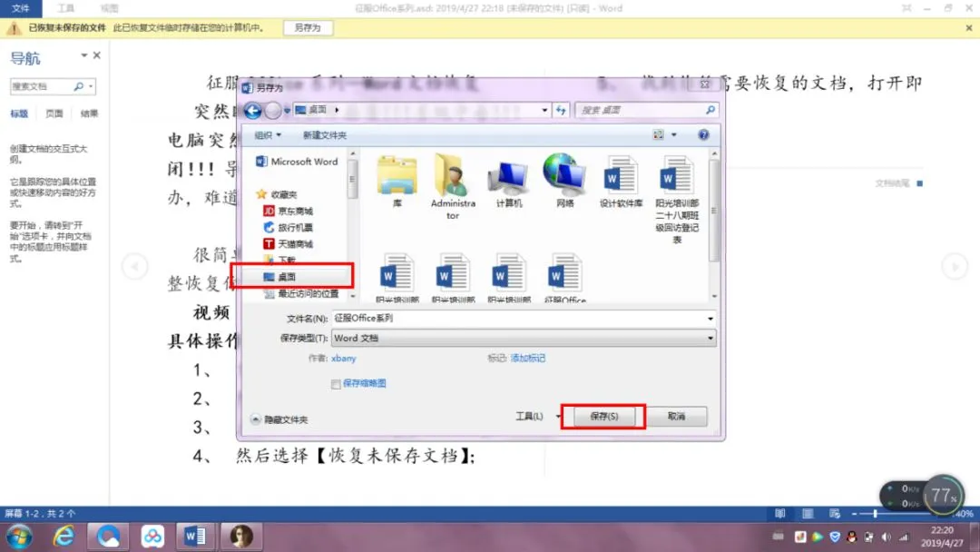Click the portrait app on taskbar
This screenshot has height=552, width=980.
241,537
